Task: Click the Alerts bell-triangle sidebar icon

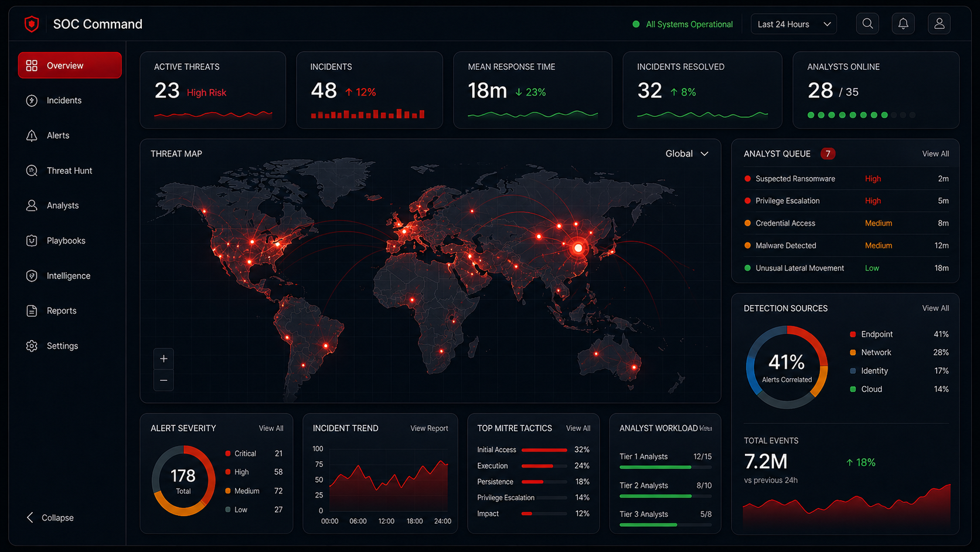Action: 32,136
